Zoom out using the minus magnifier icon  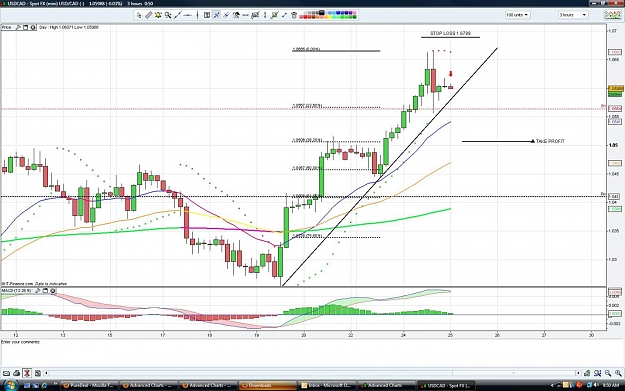pos(608,373)
